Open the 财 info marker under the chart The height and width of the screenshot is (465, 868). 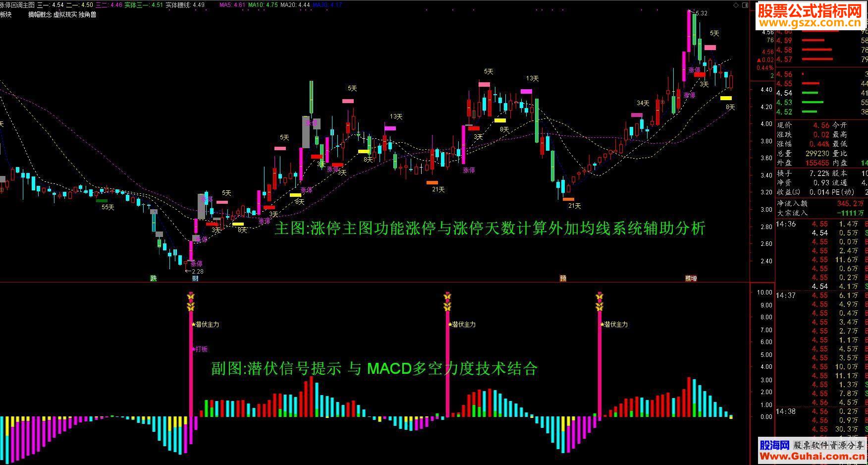coord(195,278)
